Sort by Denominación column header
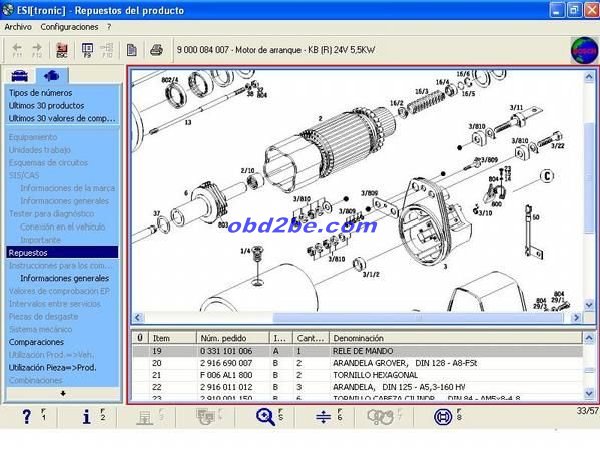This screenshot has height=450, width=600. (456, 338)
